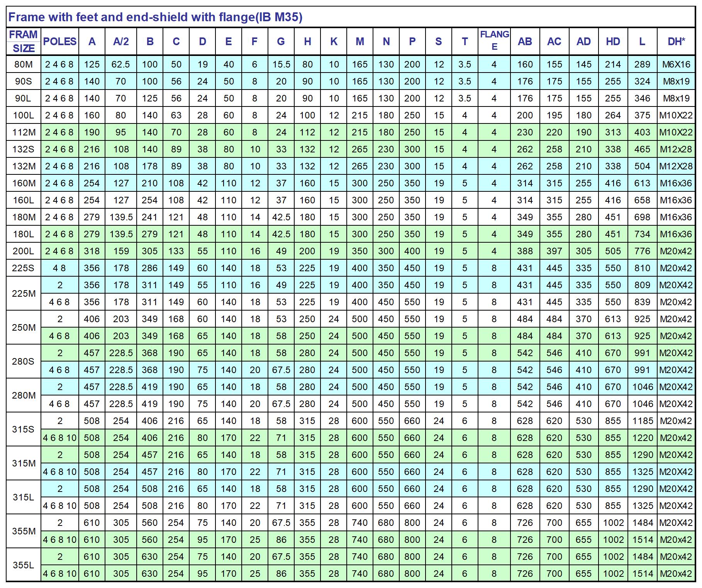Click the 214 HD value for 80M

tap(613, 64)
